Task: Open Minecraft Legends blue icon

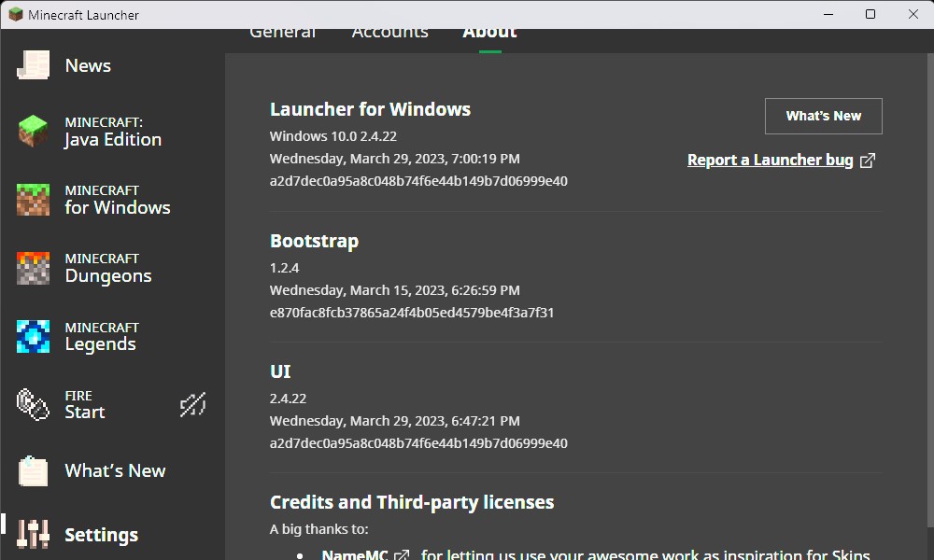Action: click(x=33, y=336)
